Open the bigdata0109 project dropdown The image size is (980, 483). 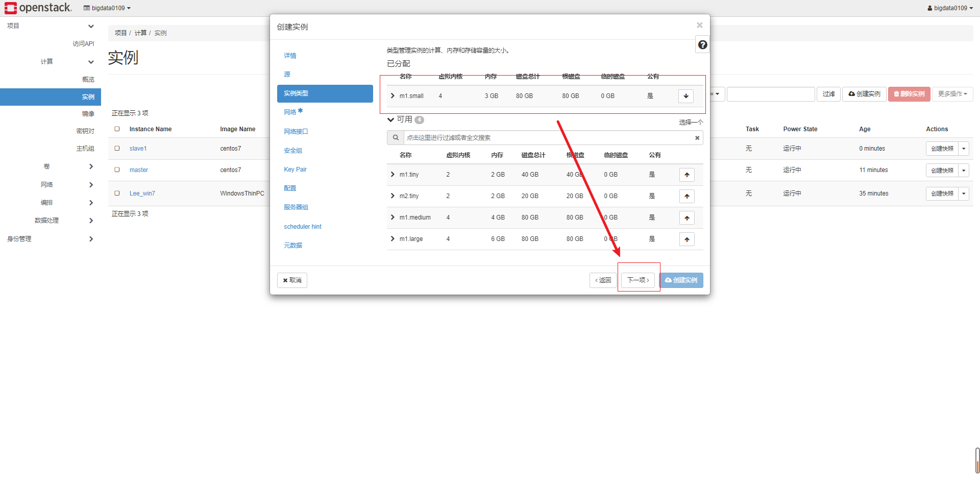pos(107,8)
